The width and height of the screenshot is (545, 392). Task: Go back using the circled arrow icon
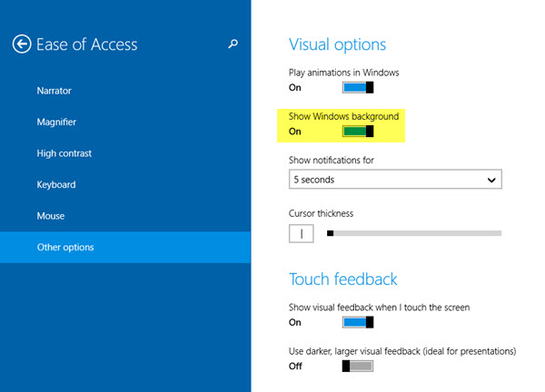tap(22, 44)
